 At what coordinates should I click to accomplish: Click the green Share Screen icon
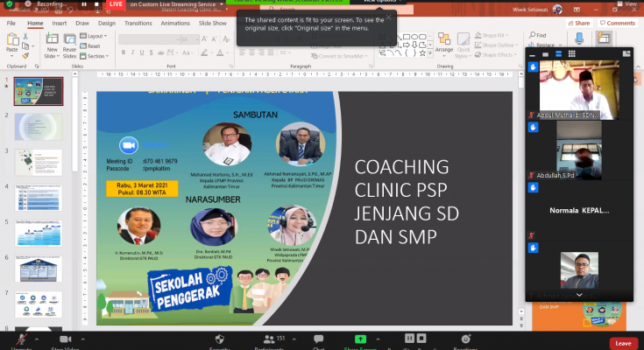(x=360, y=339)
